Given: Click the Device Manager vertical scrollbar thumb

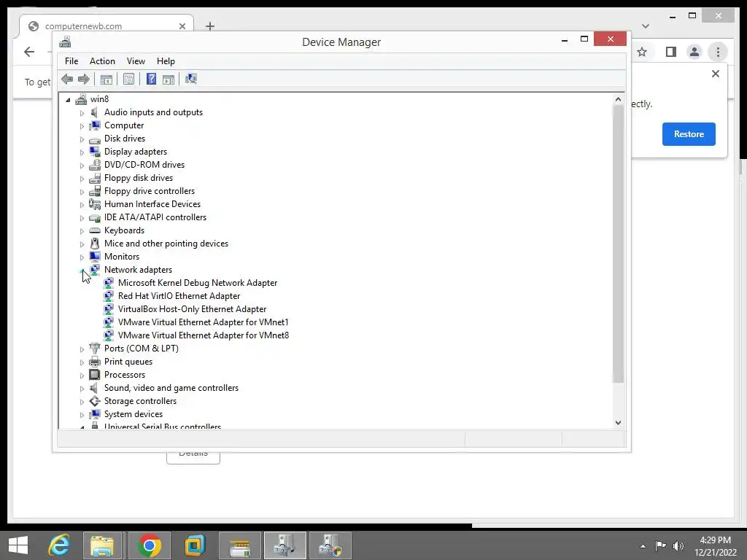Looking at the screenshot, I should click(618, 244).
